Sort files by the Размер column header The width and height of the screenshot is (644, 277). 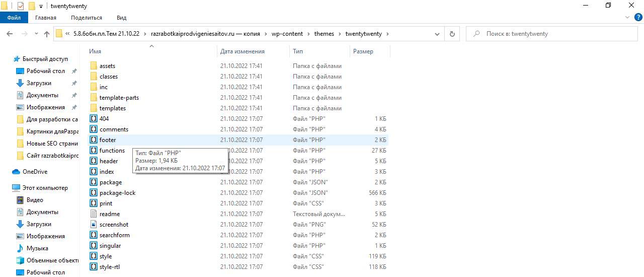pos(363,51)
